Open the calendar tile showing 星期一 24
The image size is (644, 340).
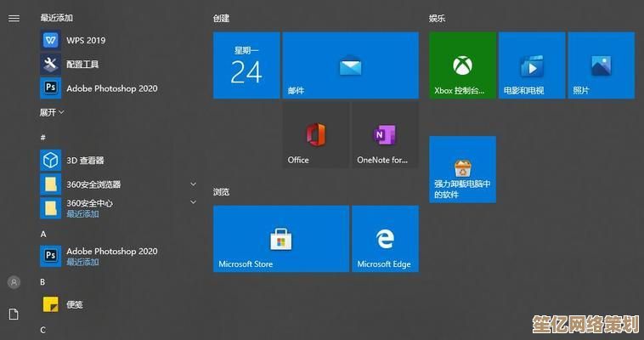[x=246, y=65]
